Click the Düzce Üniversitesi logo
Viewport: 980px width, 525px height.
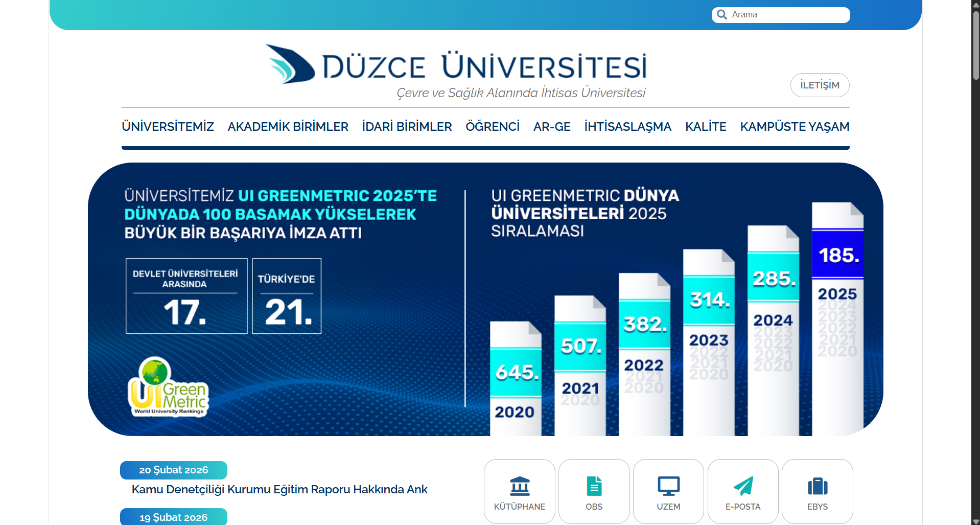(x=455, y=69)
